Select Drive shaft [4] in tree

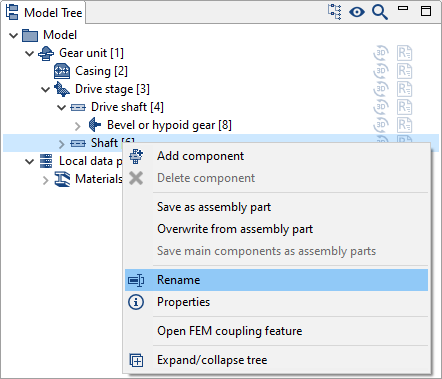point(127,107)
